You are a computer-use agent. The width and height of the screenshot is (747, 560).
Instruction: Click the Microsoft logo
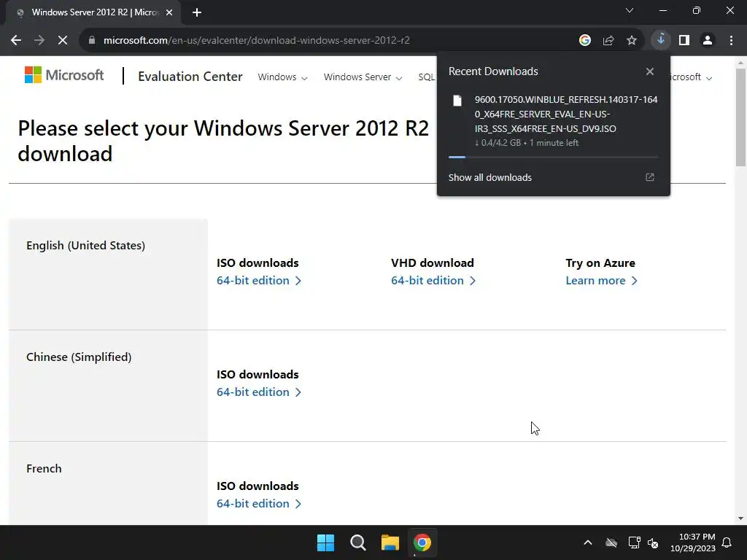click(64, 75)
